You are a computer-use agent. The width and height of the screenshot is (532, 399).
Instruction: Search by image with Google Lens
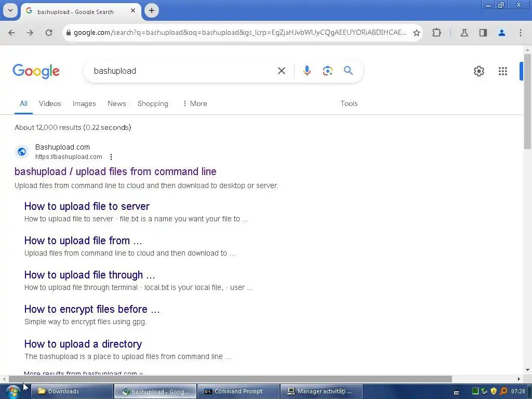[327, 71]
